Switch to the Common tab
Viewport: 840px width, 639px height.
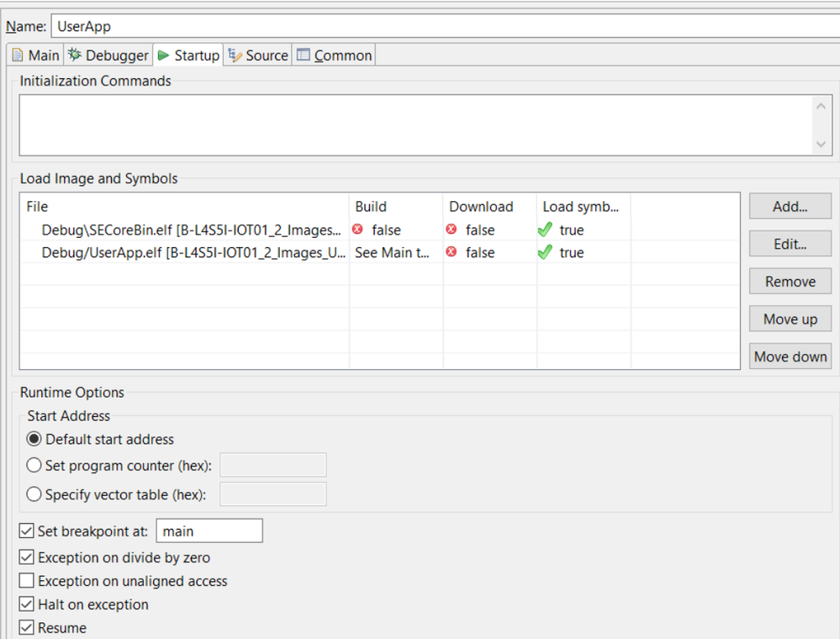[334, 55]
